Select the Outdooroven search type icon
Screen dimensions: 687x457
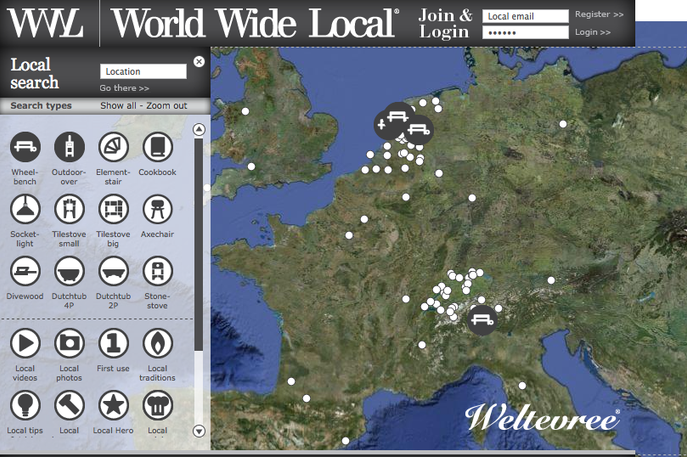[69, 148]
